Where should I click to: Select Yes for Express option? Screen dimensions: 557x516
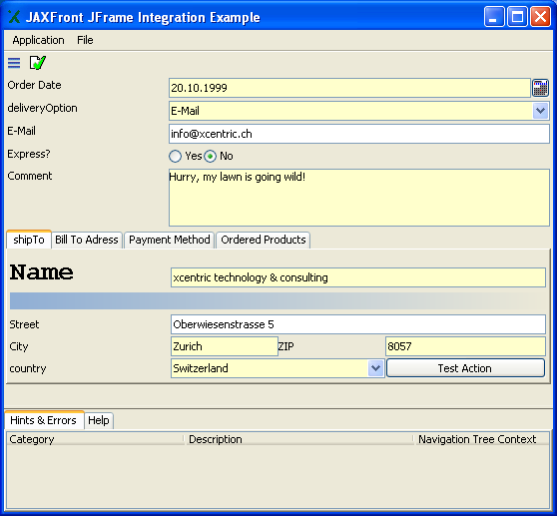coord(175,156)
